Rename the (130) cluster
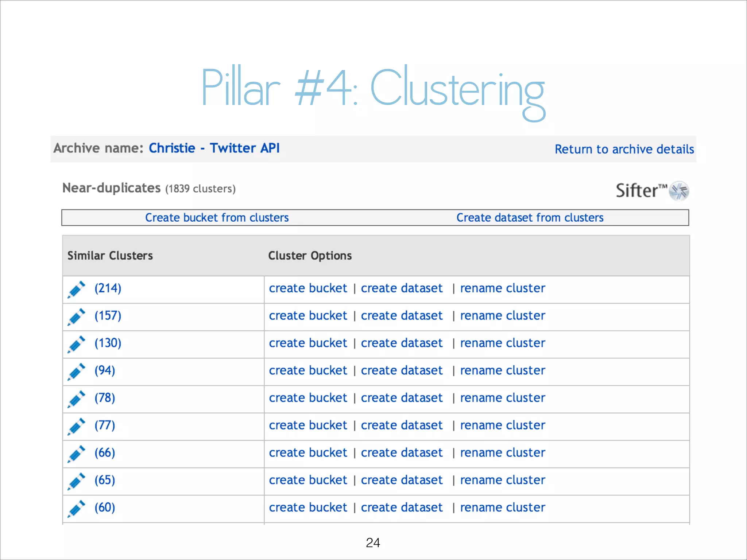 503,343
